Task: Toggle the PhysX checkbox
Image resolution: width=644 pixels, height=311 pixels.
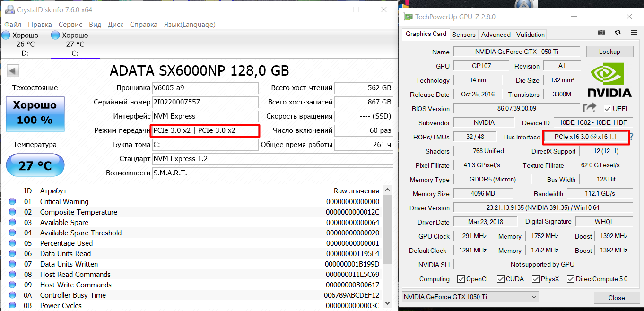Action: coord(536,279)
